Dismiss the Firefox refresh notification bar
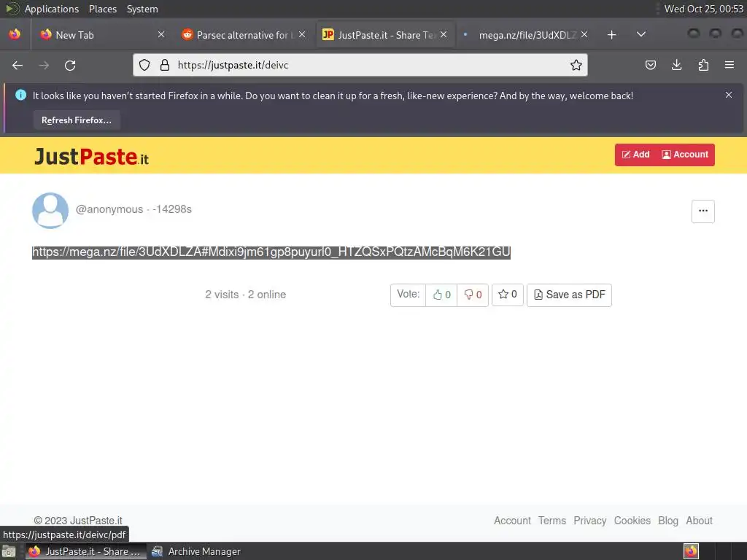Image resolution: width=747 pixels, height=560 pixels. [x=729, y=96]
